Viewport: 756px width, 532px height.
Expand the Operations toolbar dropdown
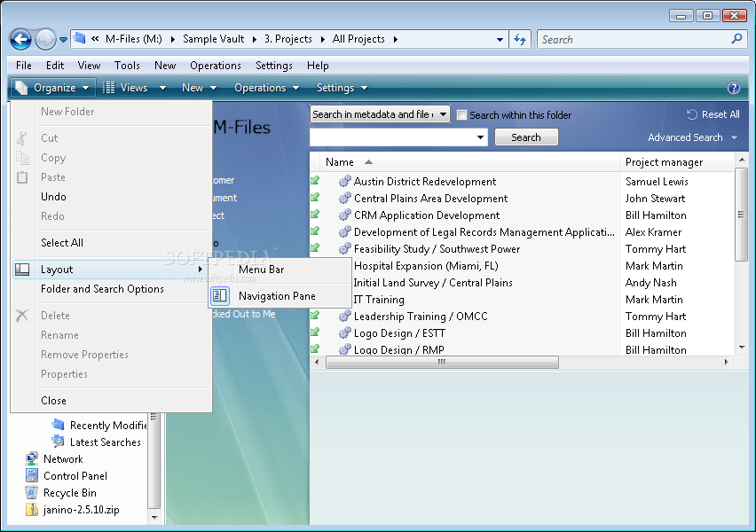pyautogui.click(x=295, y=88)
